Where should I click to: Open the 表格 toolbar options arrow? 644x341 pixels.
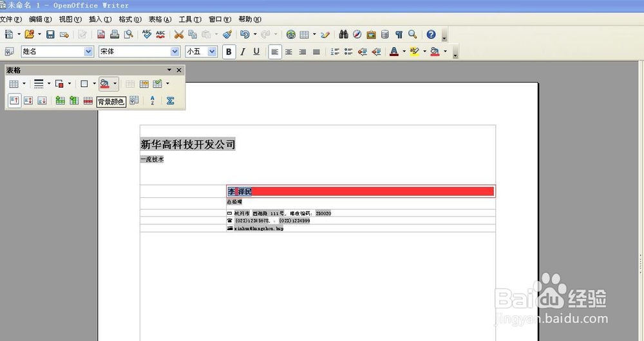(169, 70)
